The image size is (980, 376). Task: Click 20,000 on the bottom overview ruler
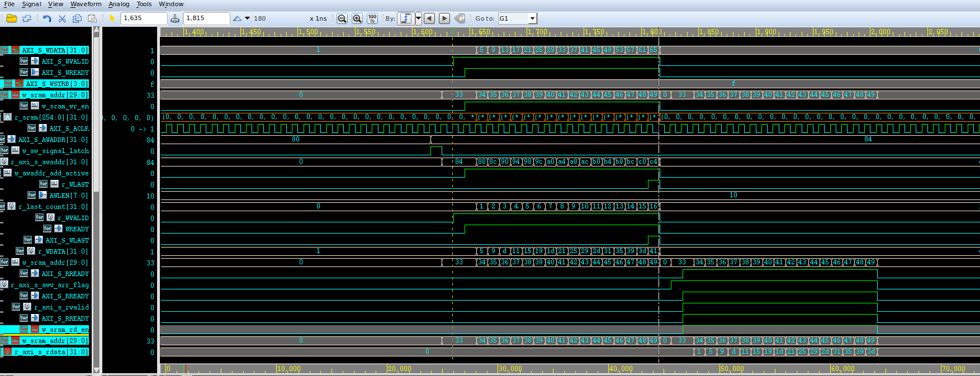click(399, 369)
